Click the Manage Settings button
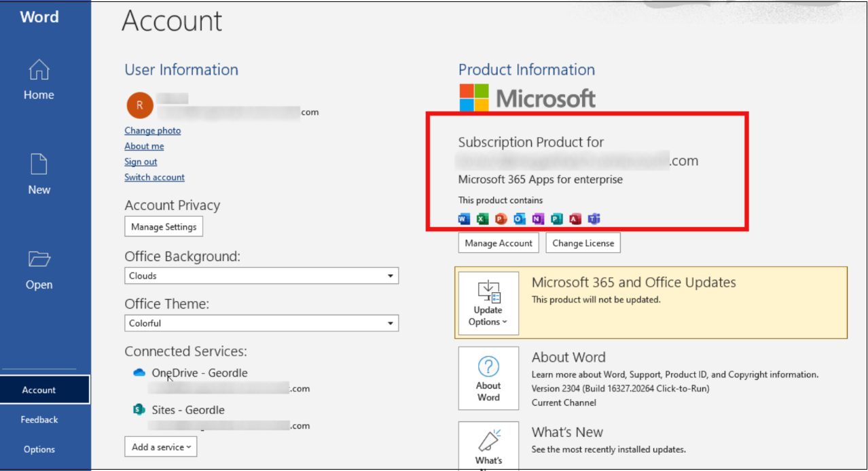The width and height of the screenshot is (868, 471). [164, 227]
